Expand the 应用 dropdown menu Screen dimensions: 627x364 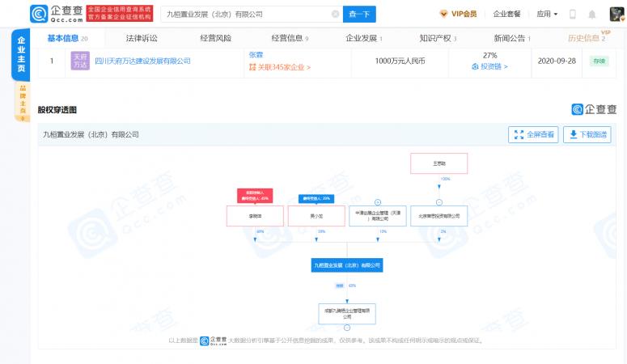pos(547,14)
